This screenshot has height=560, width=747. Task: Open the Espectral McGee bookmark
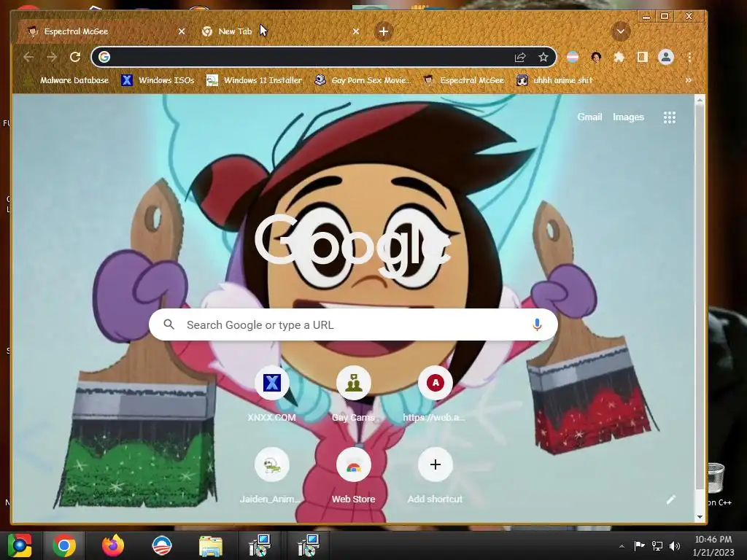pos(464,80)
